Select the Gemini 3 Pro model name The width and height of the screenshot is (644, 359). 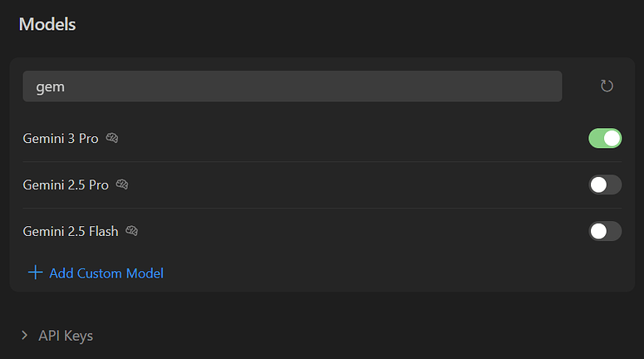click(x=61, y=139)
